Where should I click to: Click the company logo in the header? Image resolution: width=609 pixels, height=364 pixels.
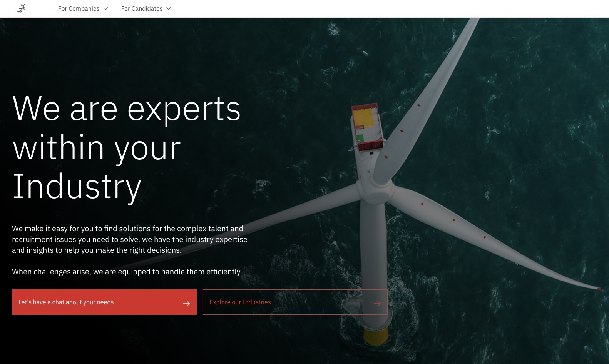[22, 8]
